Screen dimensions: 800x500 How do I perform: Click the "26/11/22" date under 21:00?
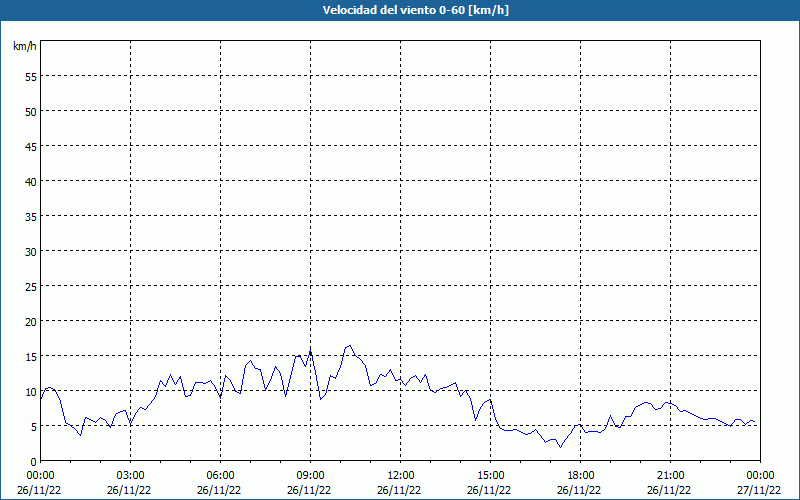pyautogui.click(x=669, y=490)
